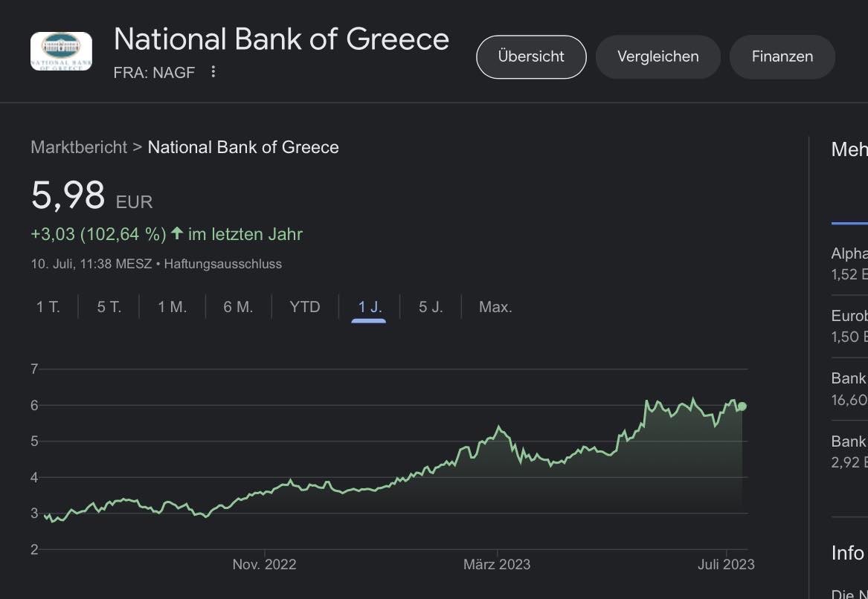Click the März 2023 peak on the chart

click(x=498, y=427)
